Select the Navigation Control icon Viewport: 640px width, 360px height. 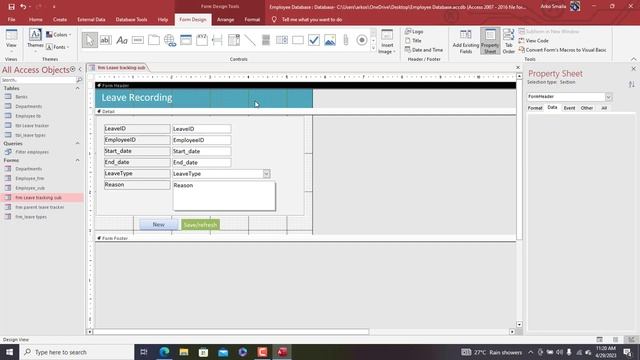(x=186, y=40)
